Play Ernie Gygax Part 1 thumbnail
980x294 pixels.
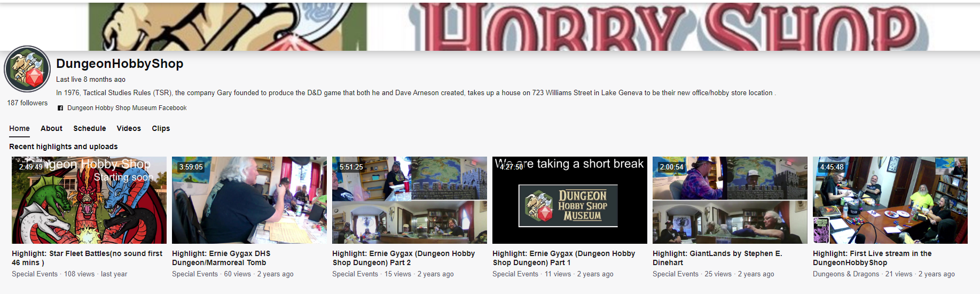(x=570, y=200)
